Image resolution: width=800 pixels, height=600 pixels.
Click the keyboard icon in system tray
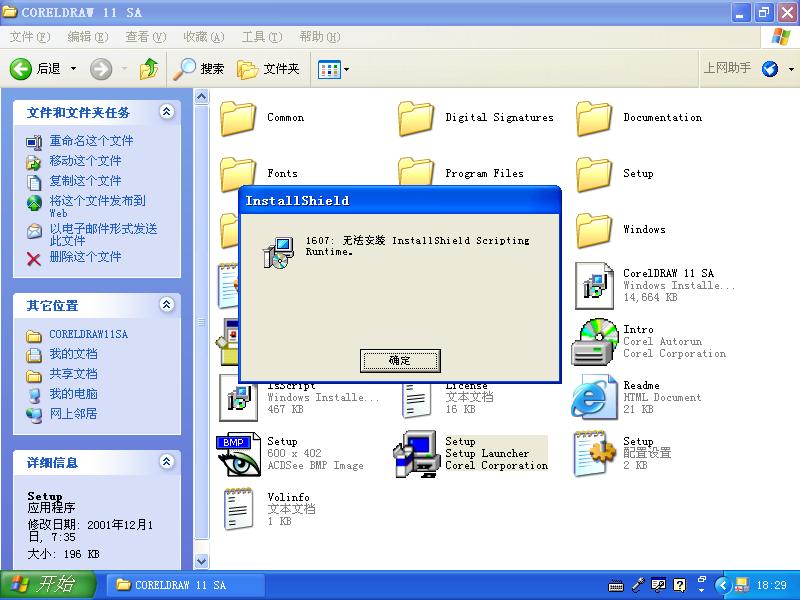pyautogui.click(x=616, y=586)
